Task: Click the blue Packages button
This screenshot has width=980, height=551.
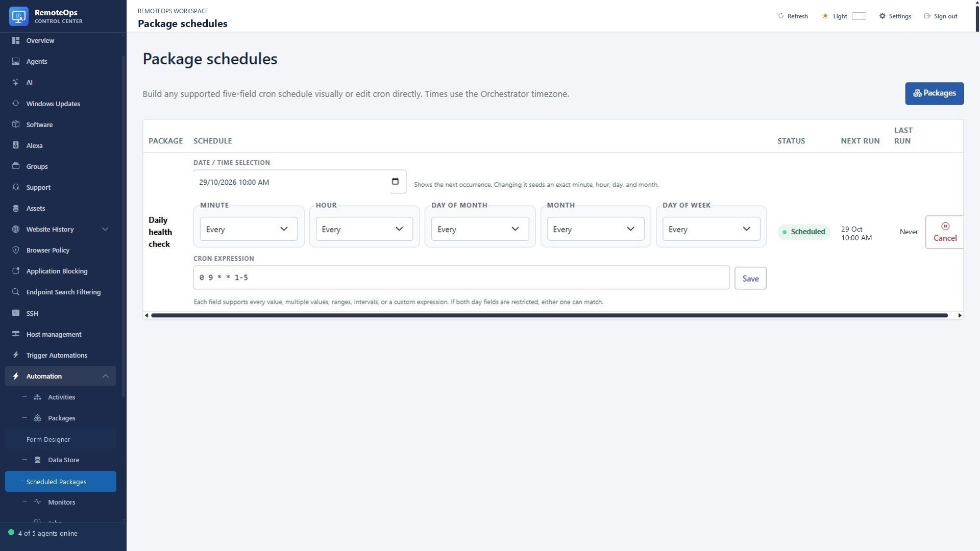Action: [934, 93]
